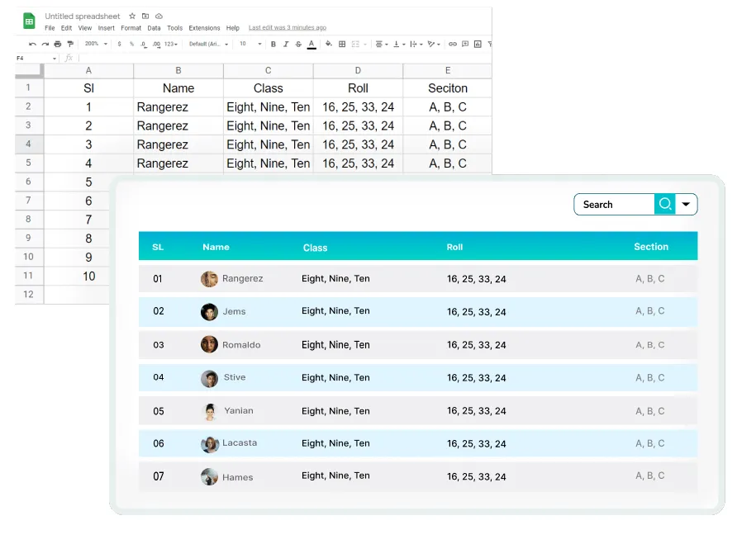Check the cloud save status icon
Screen dimensions: 756x544
point(159,16)
